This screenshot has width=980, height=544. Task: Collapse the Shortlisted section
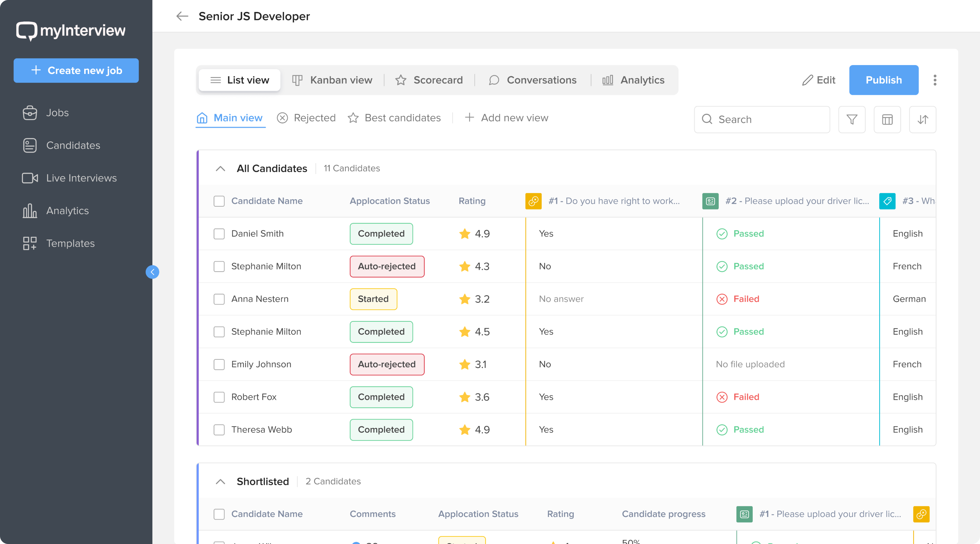pyautogui.click(x=220, y=481)
